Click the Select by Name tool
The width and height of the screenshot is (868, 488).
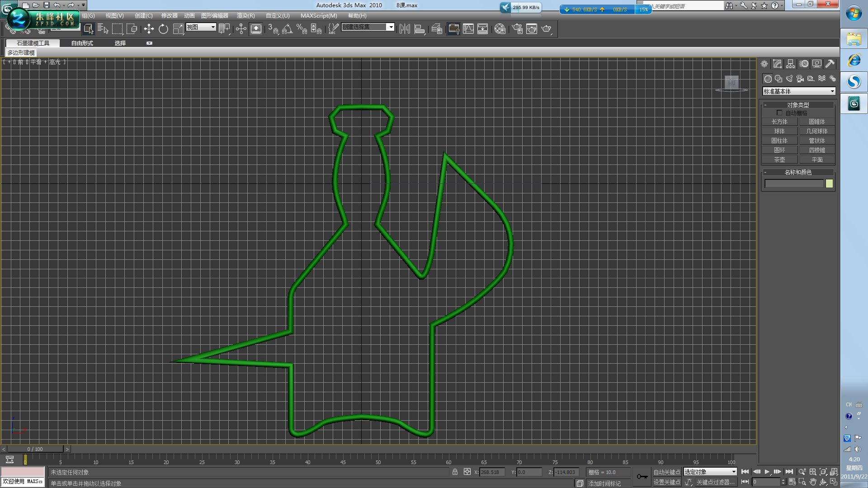pos(103,29)
